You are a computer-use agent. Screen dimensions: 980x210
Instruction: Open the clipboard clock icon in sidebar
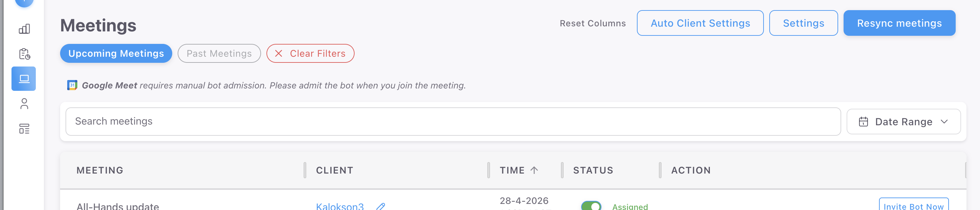click(24, 54)
